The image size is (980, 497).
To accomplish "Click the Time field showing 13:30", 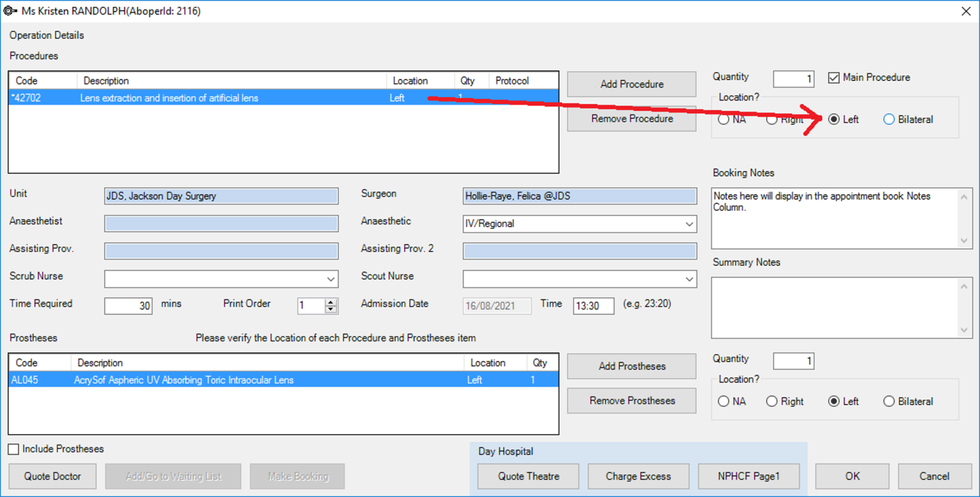I will click(594, 306).
